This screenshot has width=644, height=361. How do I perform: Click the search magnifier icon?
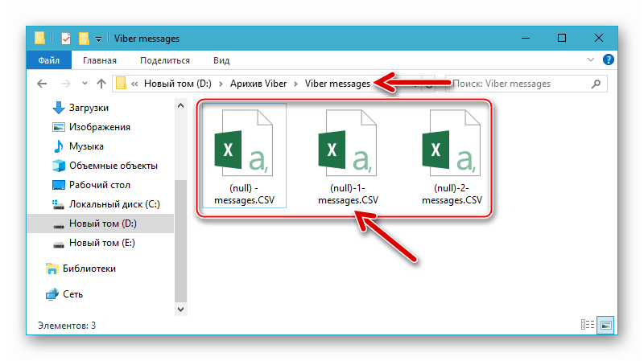tap(596, 84)
